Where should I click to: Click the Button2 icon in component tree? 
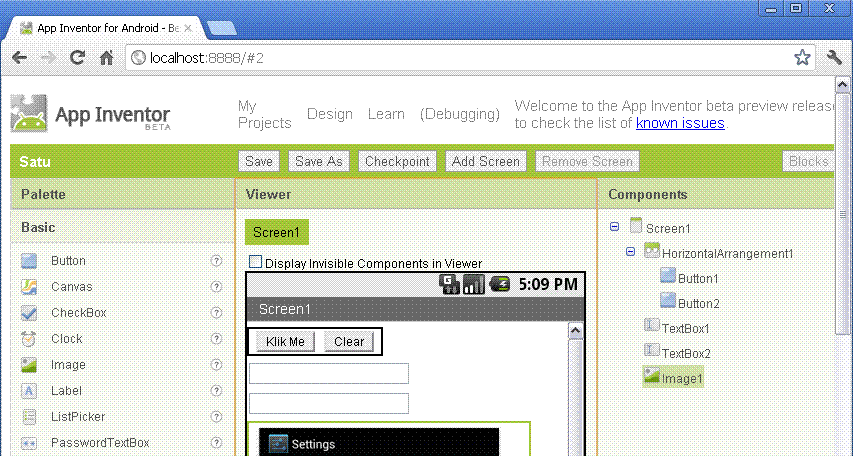click(667, 300)
